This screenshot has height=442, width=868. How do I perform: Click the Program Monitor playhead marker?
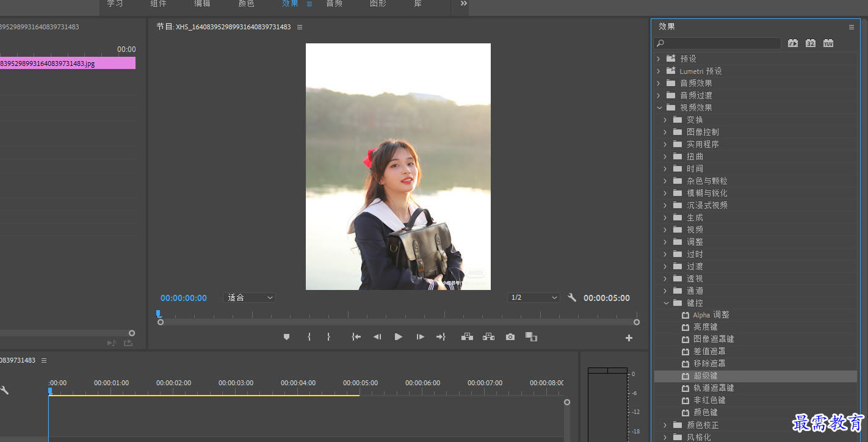click(158, 314)
